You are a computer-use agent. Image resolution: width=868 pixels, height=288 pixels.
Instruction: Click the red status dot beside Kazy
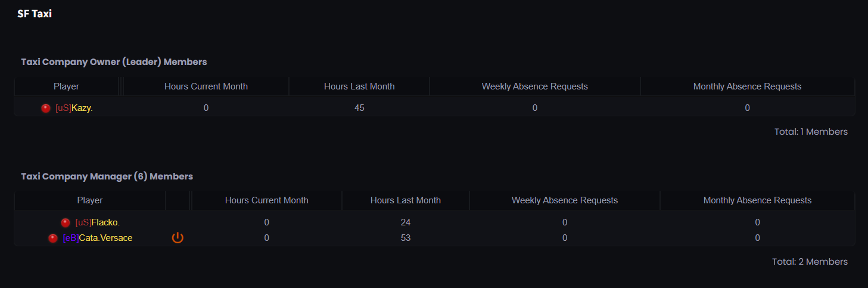46,108
